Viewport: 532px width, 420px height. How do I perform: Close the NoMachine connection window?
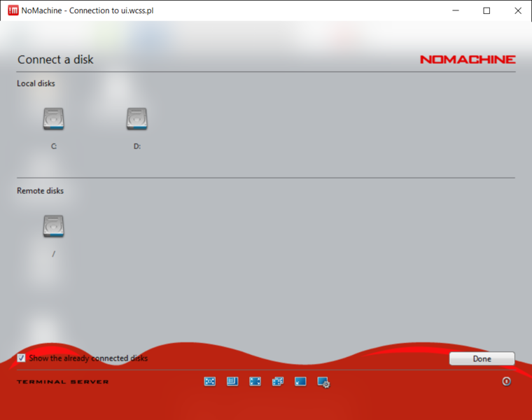tap(517, 10)
